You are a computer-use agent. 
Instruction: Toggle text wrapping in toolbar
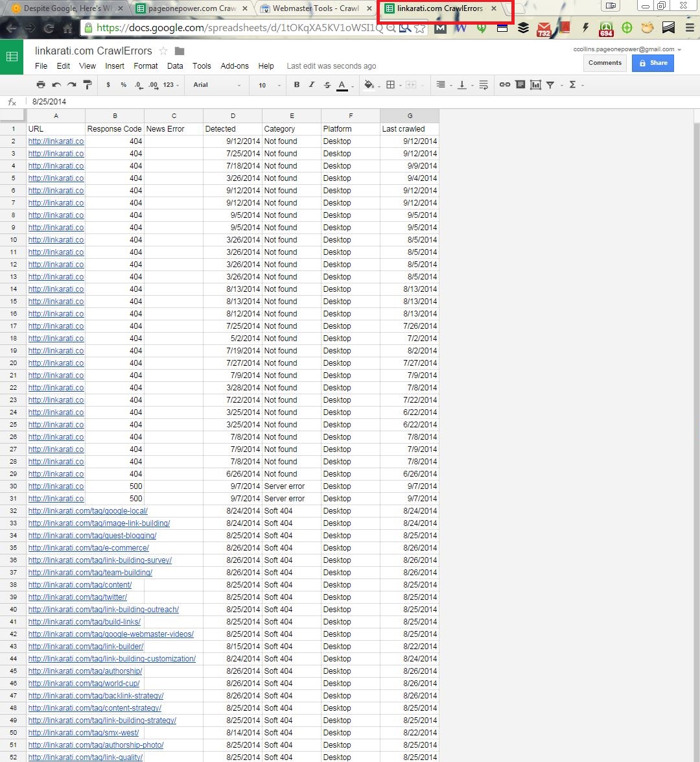pos(484,84)
